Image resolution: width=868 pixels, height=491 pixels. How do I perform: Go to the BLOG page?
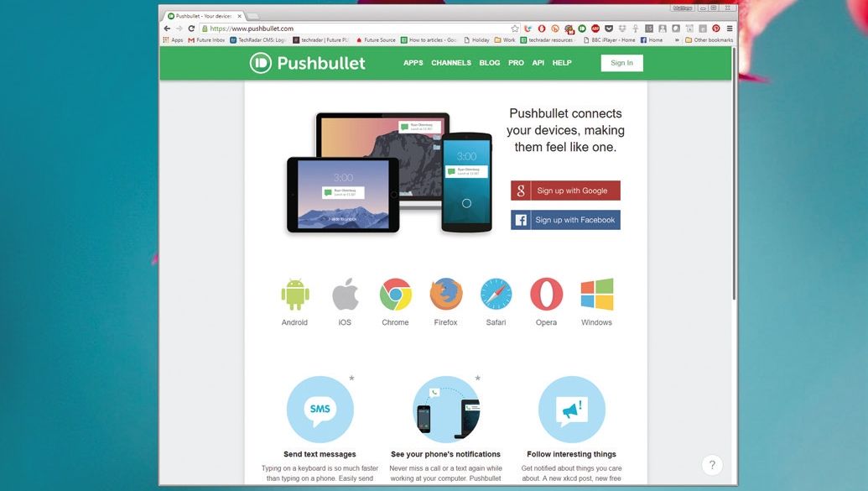coord(490,63)
